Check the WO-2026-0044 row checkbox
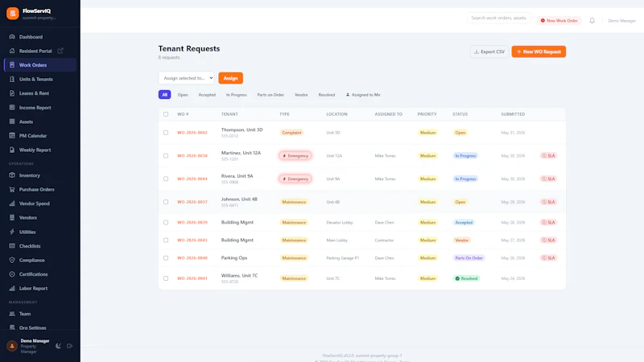 [166, 179]
